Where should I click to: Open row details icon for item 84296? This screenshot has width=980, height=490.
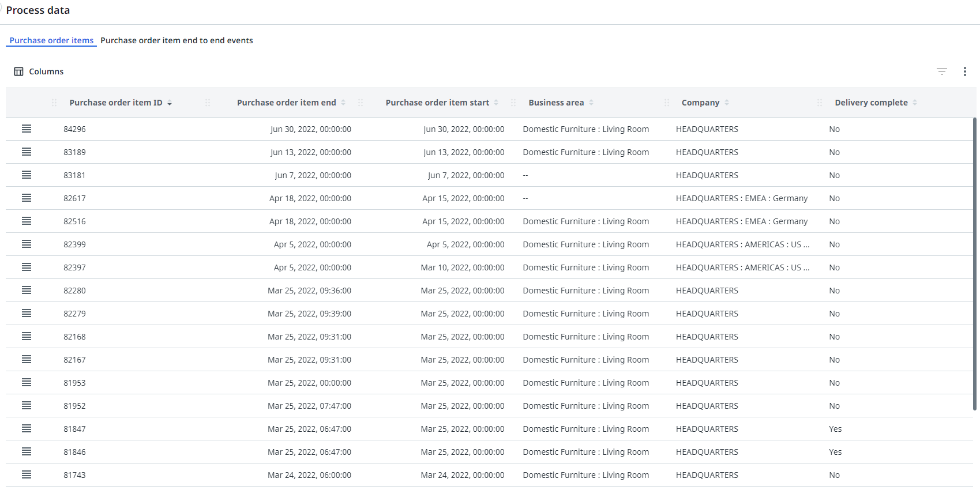click(27, 129)
